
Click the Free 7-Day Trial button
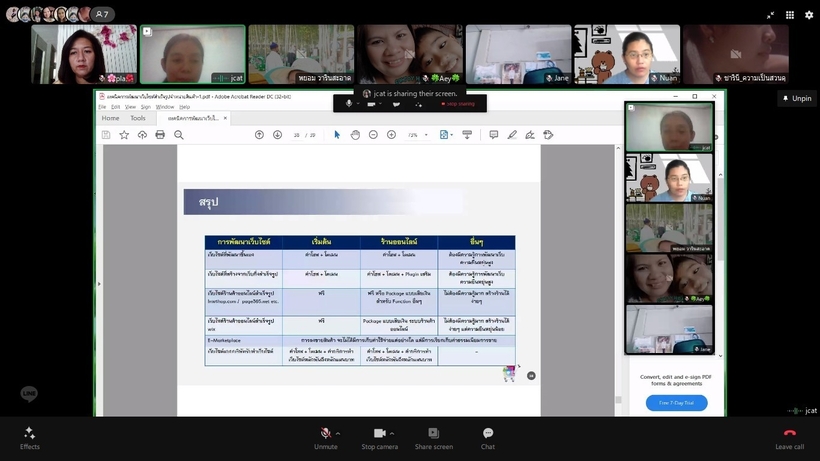[x=676, y=402]
